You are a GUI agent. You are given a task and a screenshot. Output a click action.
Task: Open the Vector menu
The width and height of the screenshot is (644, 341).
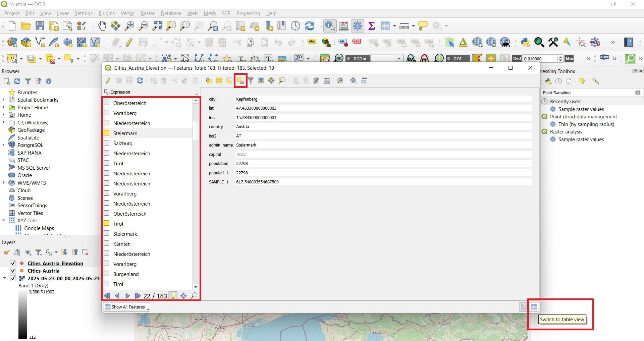(128, 13)
